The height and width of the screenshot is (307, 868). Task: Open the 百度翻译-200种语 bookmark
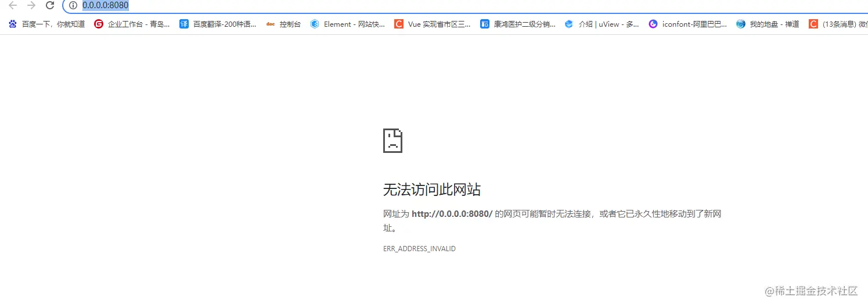click(218, 24)
